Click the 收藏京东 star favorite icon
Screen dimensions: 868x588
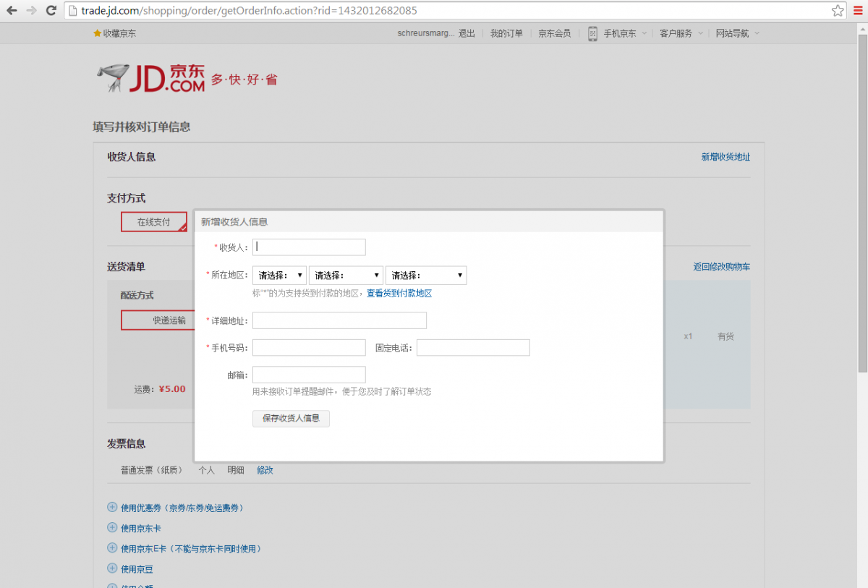pos(97,33)
